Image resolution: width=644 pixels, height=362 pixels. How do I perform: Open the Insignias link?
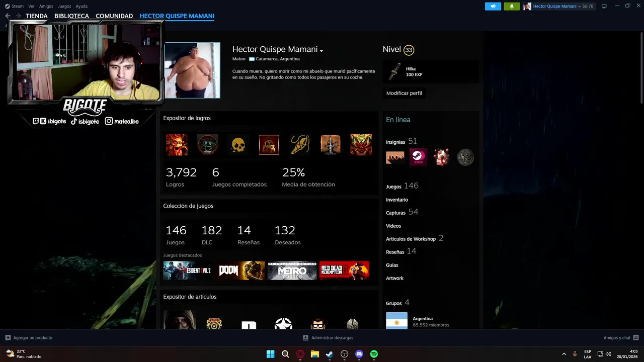click(x=395, y=142)
